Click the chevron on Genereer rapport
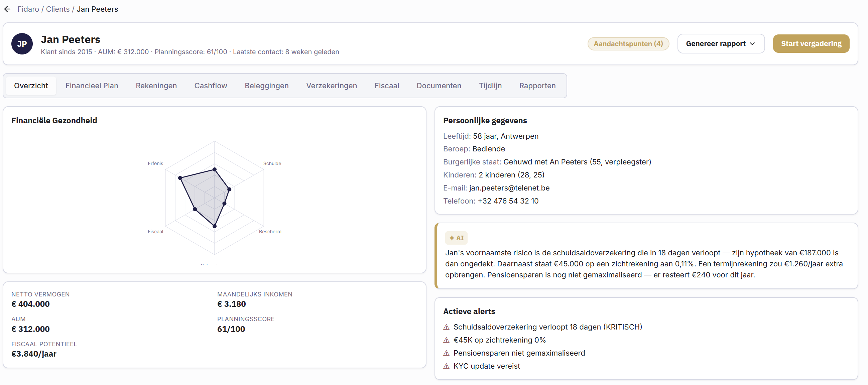 point(752,44)
